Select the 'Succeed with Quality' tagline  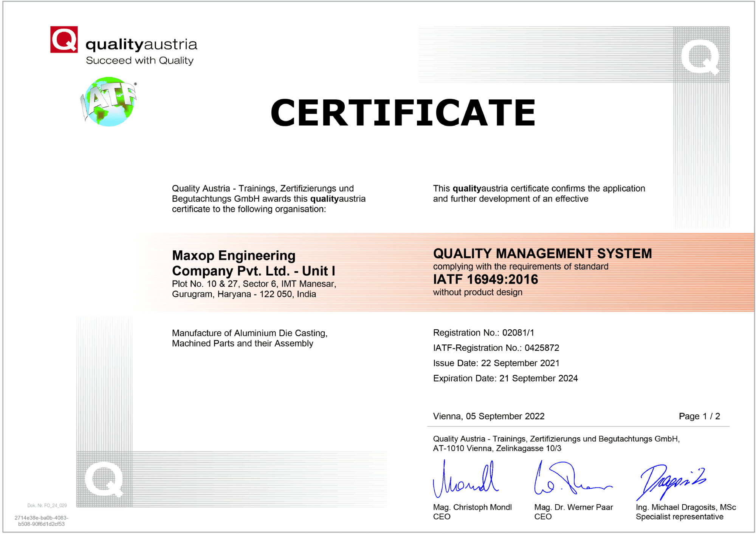point(139,60)
